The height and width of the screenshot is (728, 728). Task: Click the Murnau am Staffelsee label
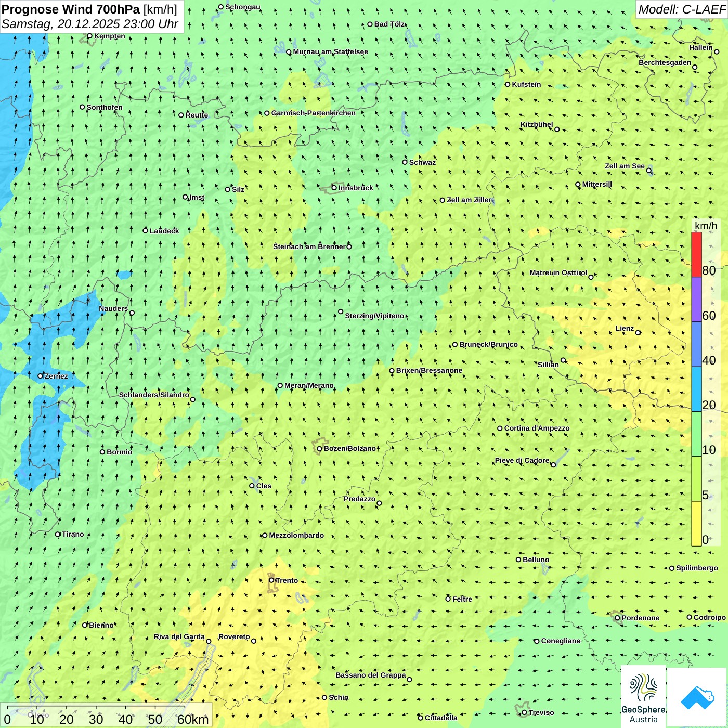(x=330, y=51)
